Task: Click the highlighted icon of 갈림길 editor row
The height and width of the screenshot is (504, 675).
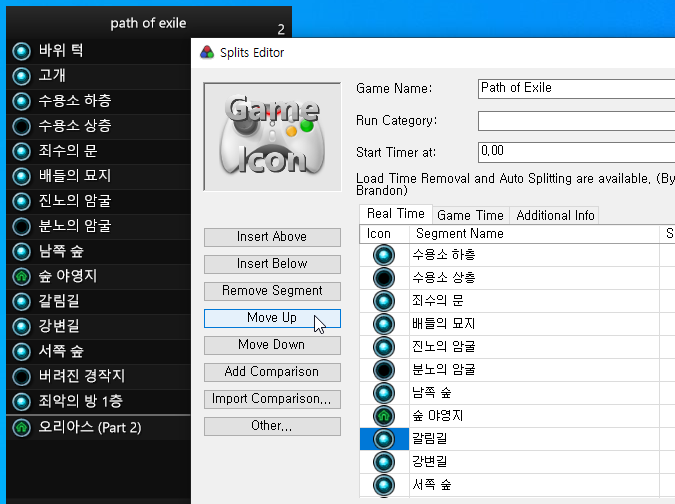Action: click(384, 439)
